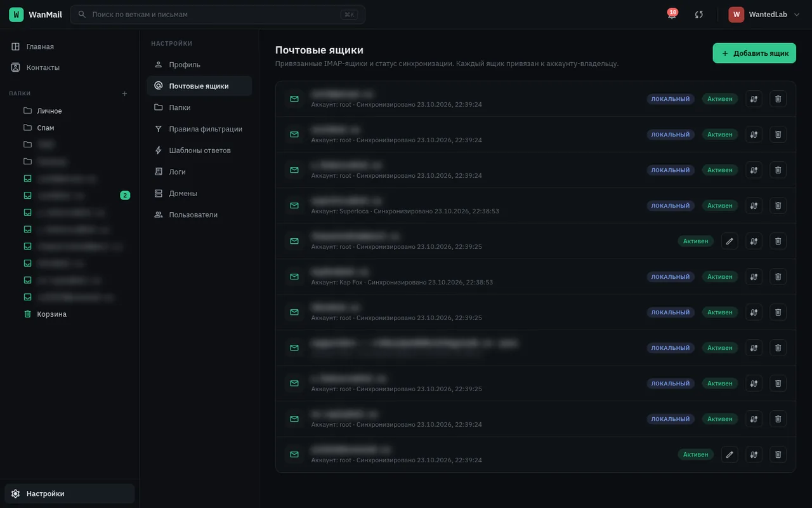Open Шаблоны ответов settings

tap(199, 150)
